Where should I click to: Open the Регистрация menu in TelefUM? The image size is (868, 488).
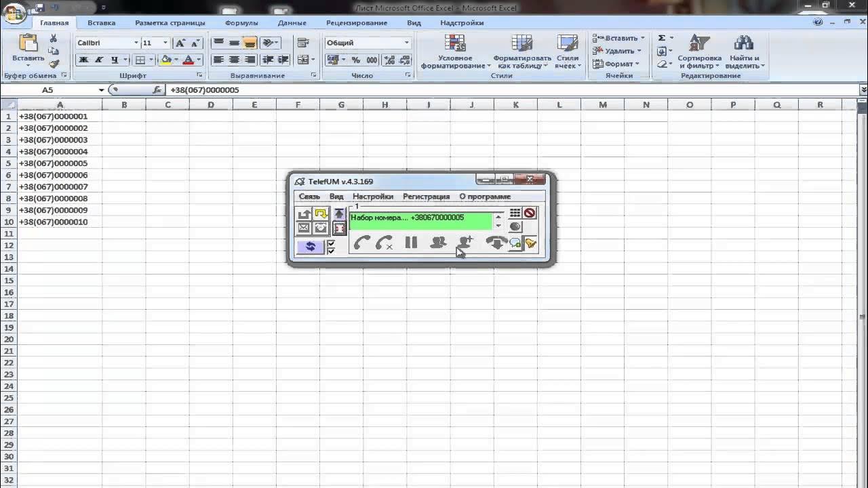click(426, 197)
